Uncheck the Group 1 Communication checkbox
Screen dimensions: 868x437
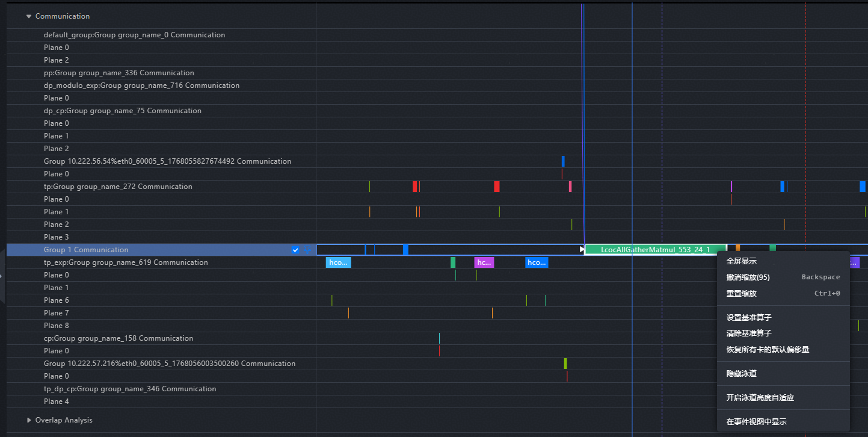click(x=295, y=250)
